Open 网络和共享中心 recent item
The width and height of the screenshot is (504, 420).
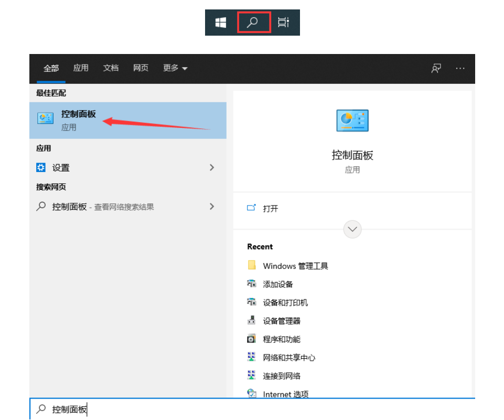[289, 358]
